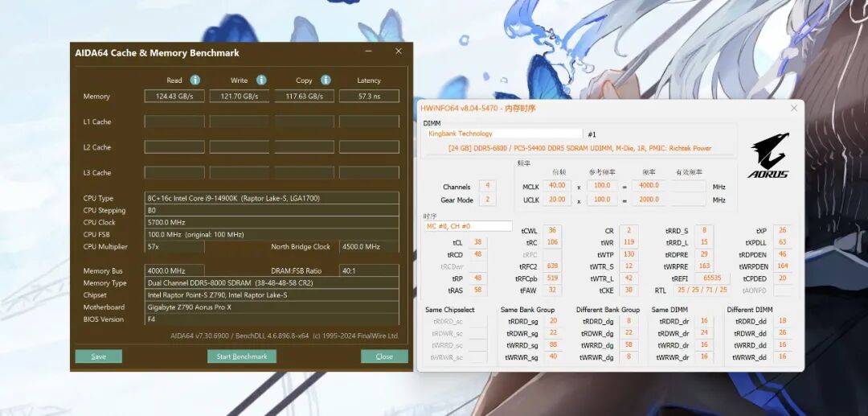Screen dimensions: 868x416
Task: Click CPU FSB value 100.0 MHz
Action: point(272,234)
